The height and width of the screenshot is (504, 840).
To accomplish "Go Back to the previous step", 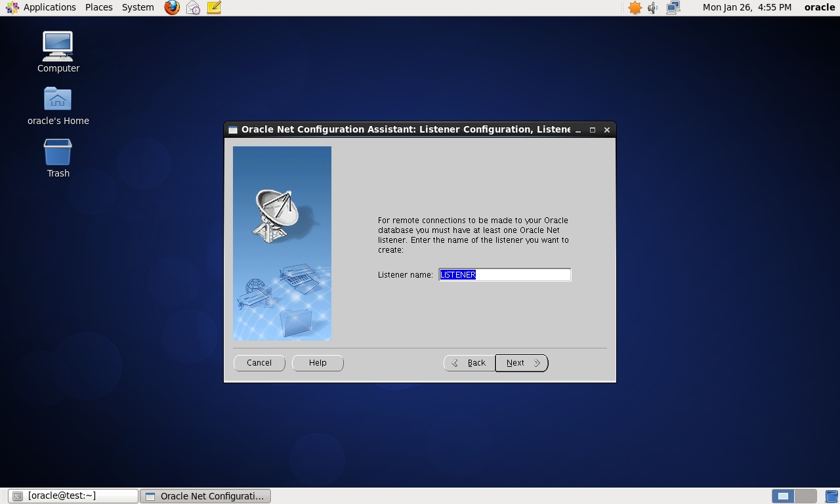I will pyautogui.click(x=469, y=363).
